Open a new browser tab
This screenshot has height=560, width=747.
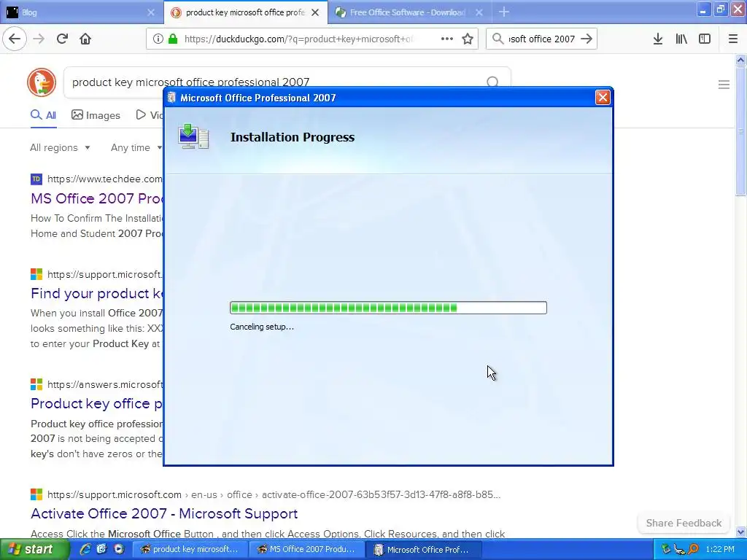click(x=504, y=12)
